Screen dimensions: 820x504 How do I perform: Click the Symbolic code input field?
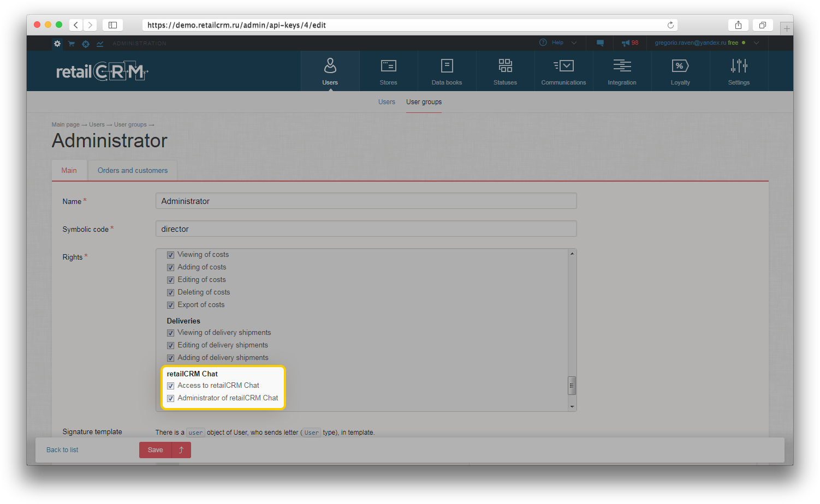click(x=366, y=229)
